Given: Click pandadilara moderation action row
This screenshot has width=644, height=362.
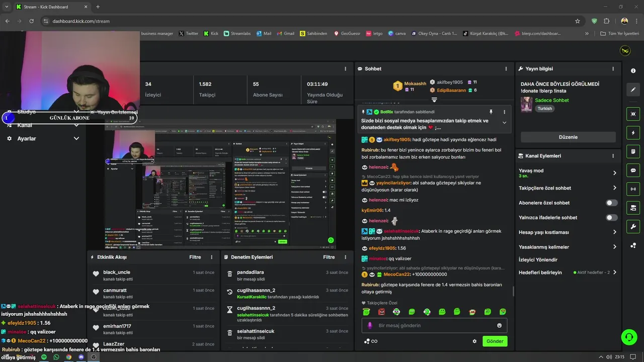Looking at the screenshot, I should pyautogui.click(x=287, y=275).
